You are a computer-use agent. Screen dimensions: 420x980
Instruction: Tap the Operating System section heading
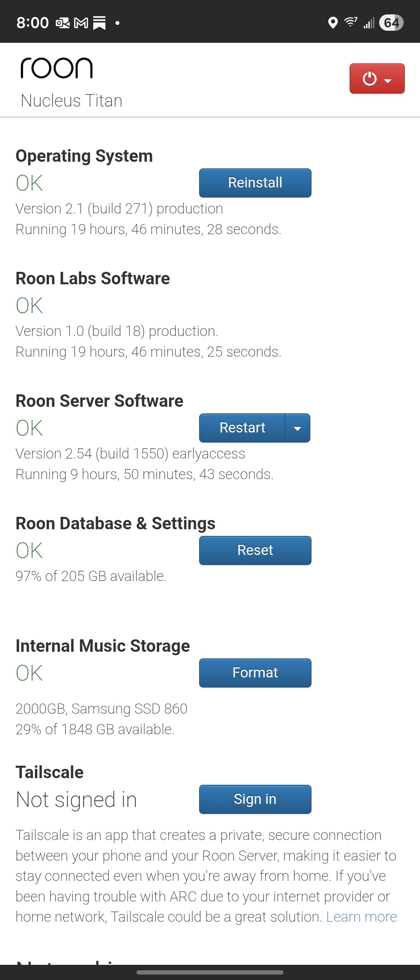84,156
